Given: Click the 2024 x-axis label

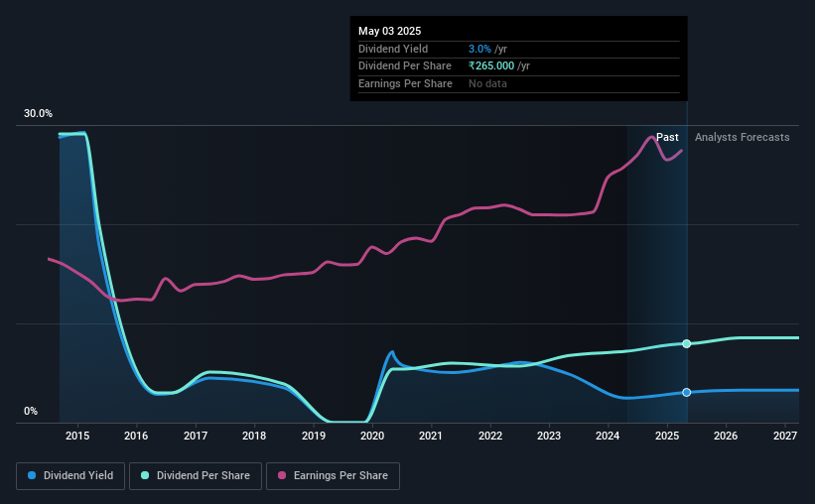Looking at the screenshot, I should (x=608, y=436).
